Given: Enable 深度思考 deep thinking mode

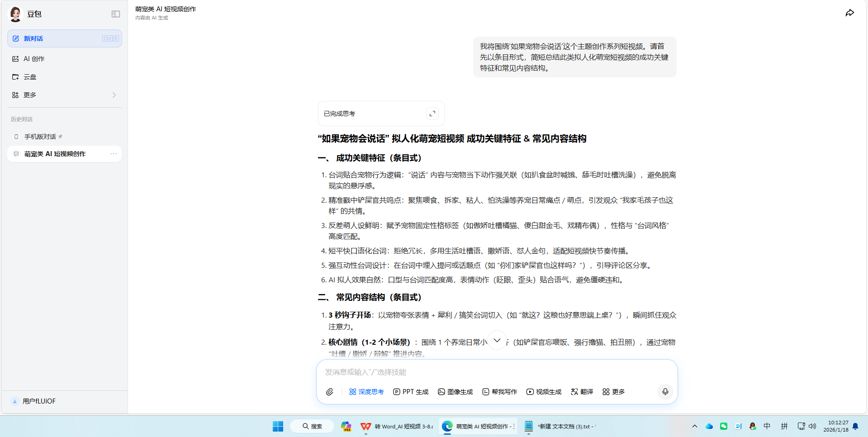Looking at the screenshot, I should tap(366, 392).
